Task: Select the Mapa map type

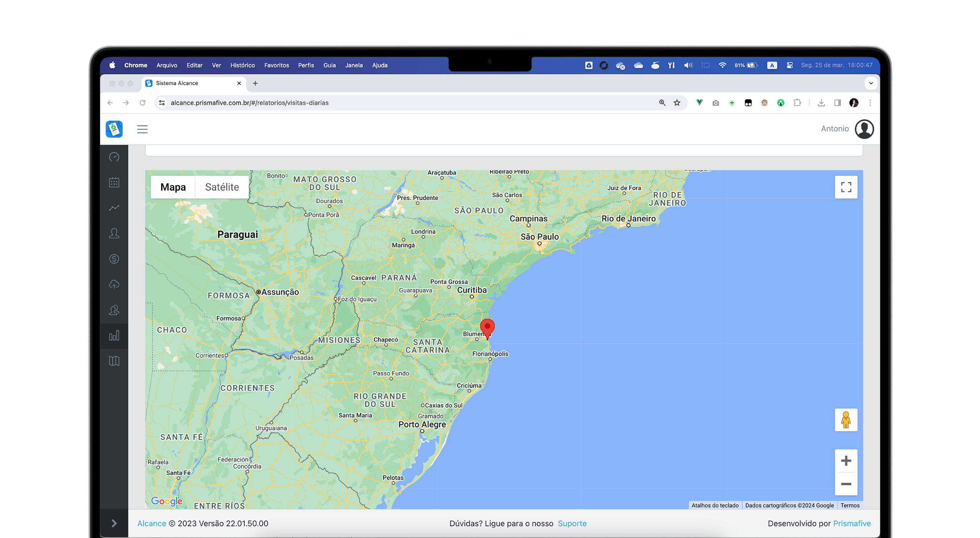Action: tap(173, 187)
